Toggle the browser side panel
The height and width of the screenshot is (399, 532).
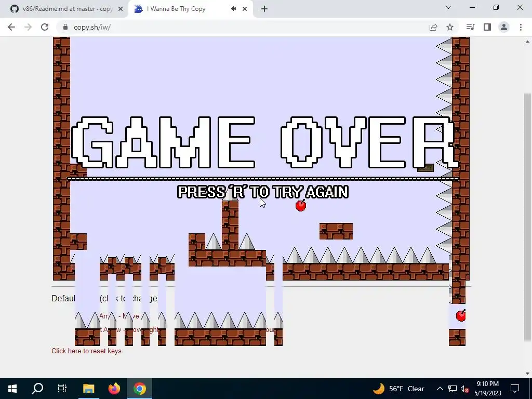click(x=487, y=27)
